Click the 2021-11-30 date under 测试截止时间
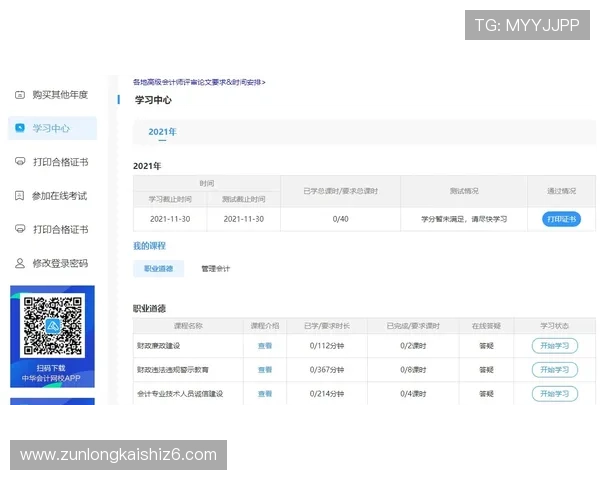Image resolution: width=600 pixels, height=480 pixels. (244, 219)
